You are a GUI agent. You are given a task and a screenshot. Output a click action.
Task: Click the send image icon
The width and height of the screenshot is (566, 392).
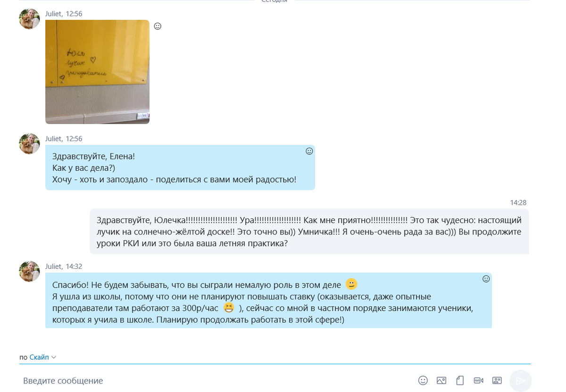click(x=441, y=380)
